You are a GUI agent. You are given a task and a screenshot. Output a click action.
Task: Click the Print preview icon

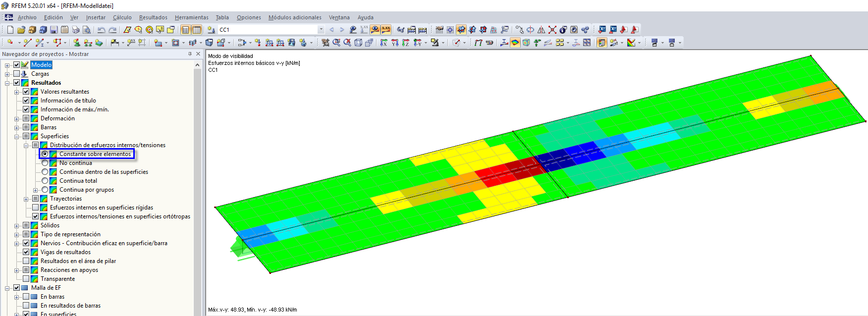click(x=87, y=30)
